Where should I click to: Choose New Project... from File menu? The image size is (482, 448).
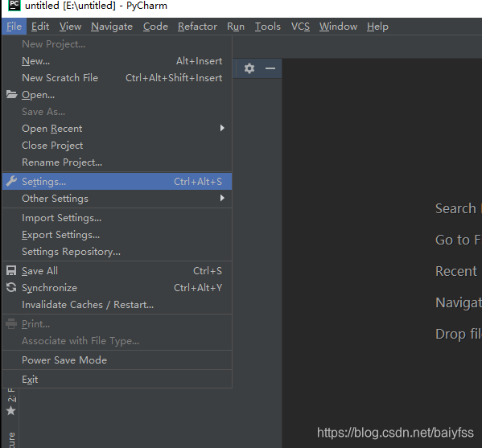point(117,44)
